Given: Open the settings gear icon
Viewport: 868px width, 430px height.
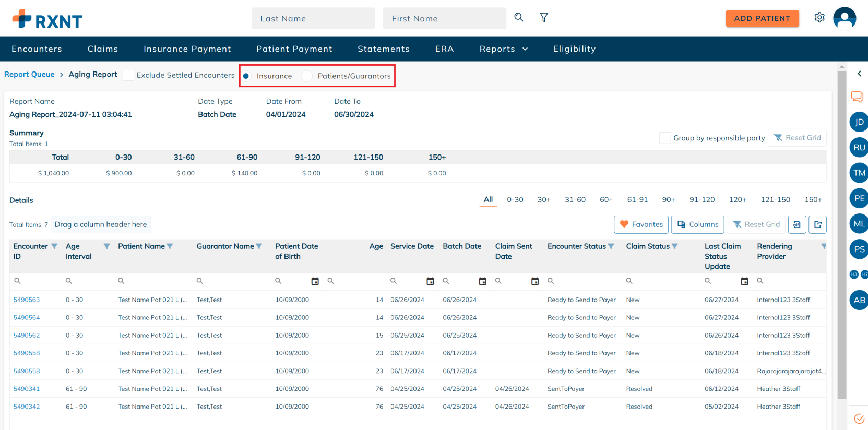Looking at the screenshot, I should (x=819, y=18).
